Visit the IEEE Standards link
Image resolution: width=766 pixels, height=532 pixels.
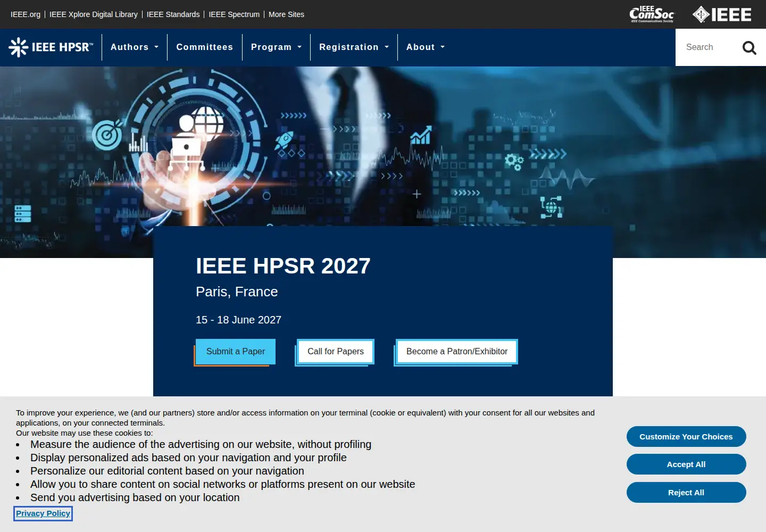click(x=173, y=14)
